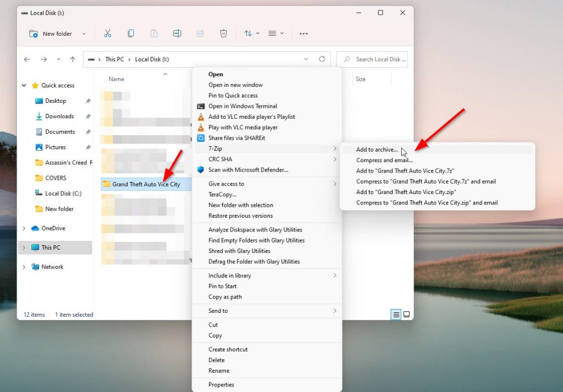The image size is (563, 392).
Task: Click the Rename icon in toolbar
Action: click(x=177, y=34)
